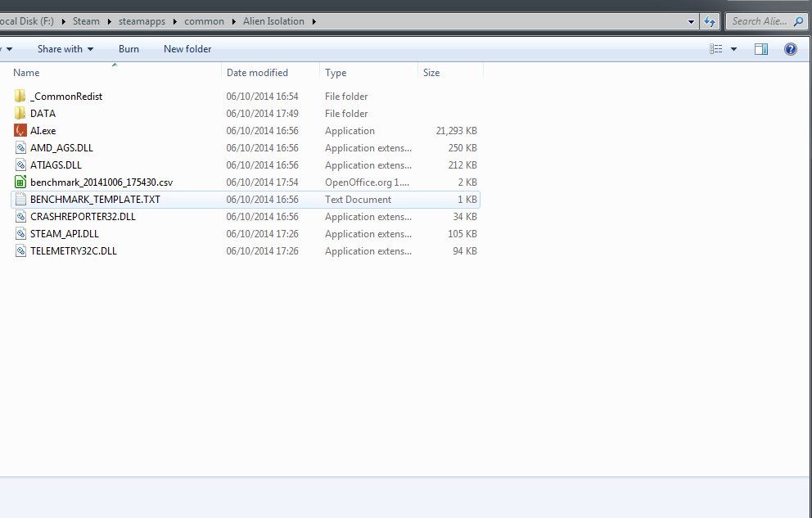
Task: Refresh the Alien Isolation folder
Action: [710, 21]
